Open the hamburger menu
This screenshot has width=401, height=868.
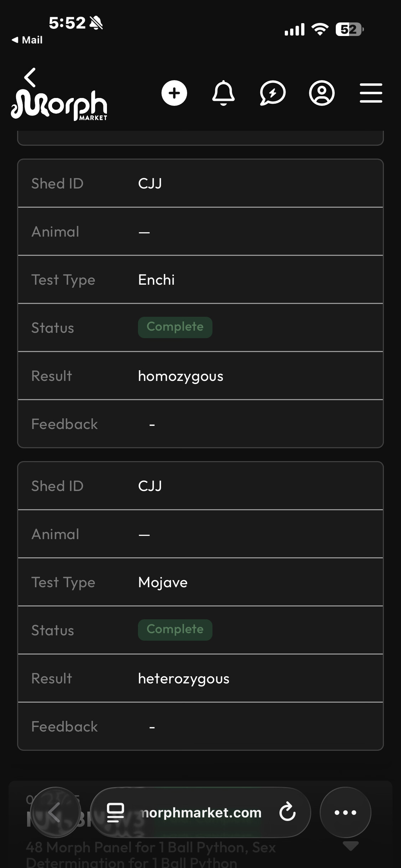tap(371, 93)
